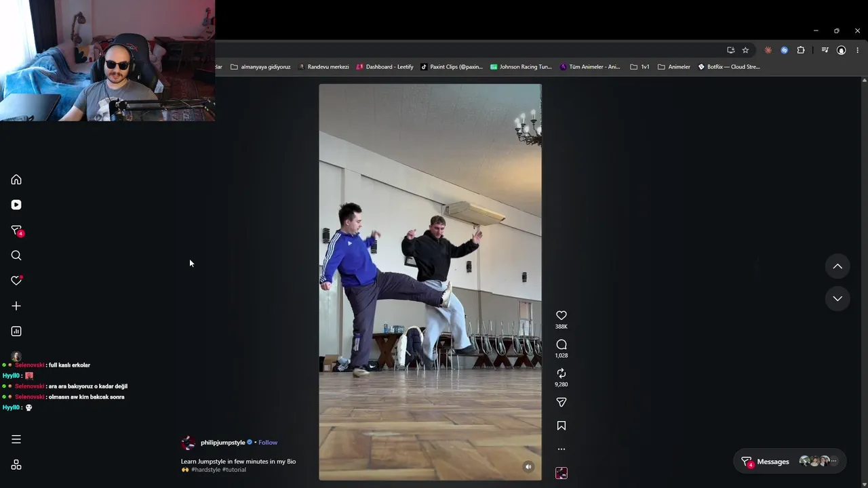Image resolution: width=868 pixels, height=488 pixels.
Task: Open the Tüm Animeler bookmark
Action: pyautogui.click(x=590, y=67)
